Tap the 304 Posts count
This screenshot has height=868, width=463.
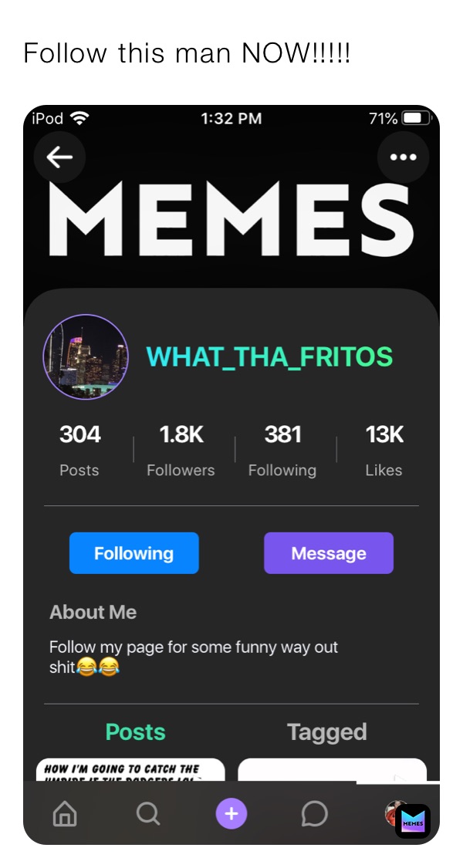coord(79,450)
